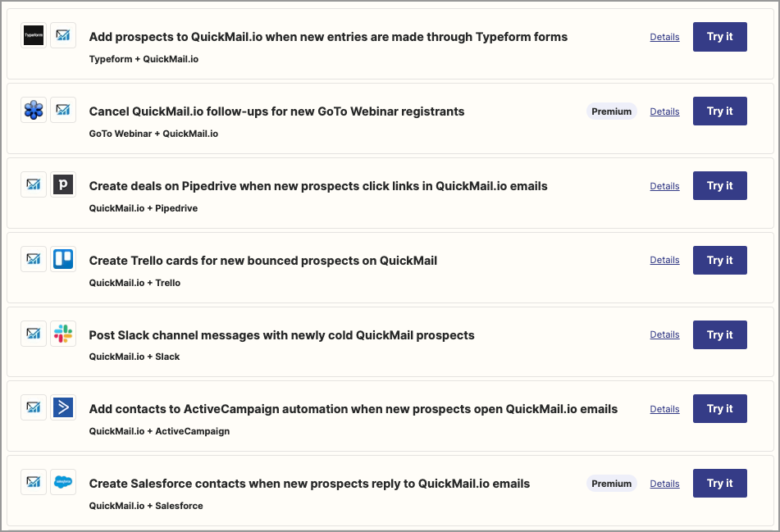780x532 pixels.
Task: Show Details for Salesforce contacts zap
Action: [664, 484]
